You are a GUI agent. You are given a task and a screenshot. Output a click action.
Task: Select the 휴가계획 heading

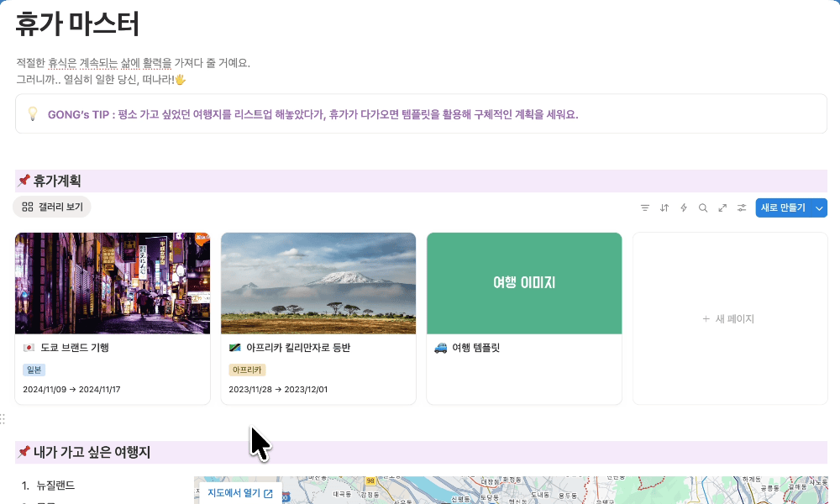(57, 181)
